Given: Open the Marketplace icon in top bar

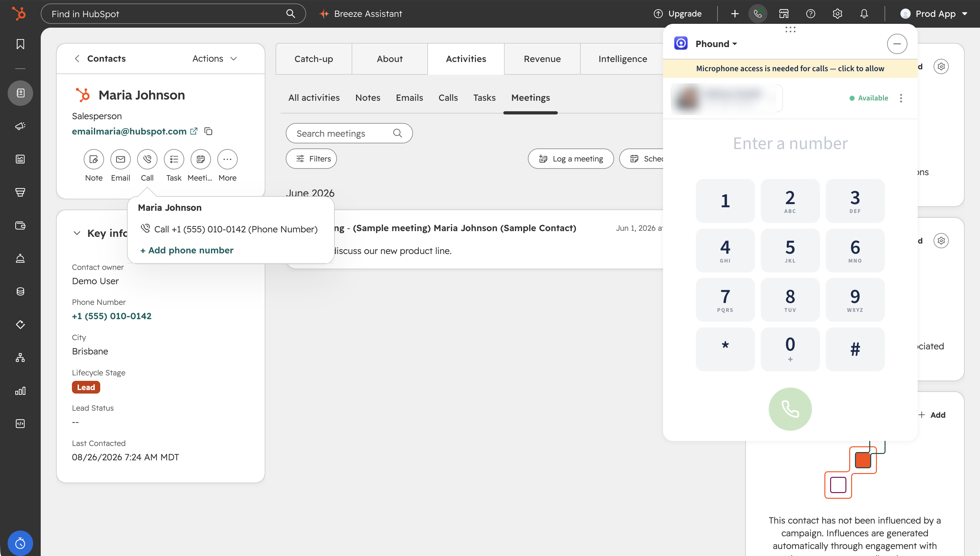Looking at the screenshot, I should pos(784,14).
